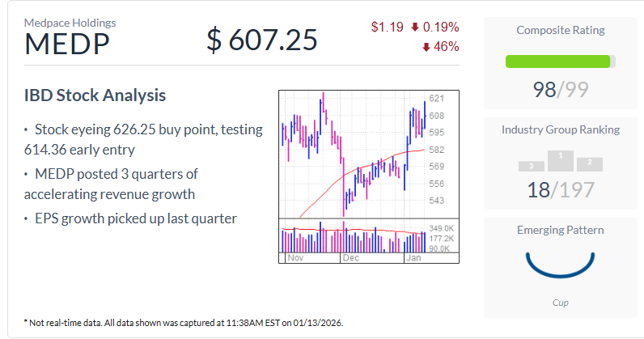644x339 pixels.
Task: Click the Cup pattern curve icon
Action: 560,265
